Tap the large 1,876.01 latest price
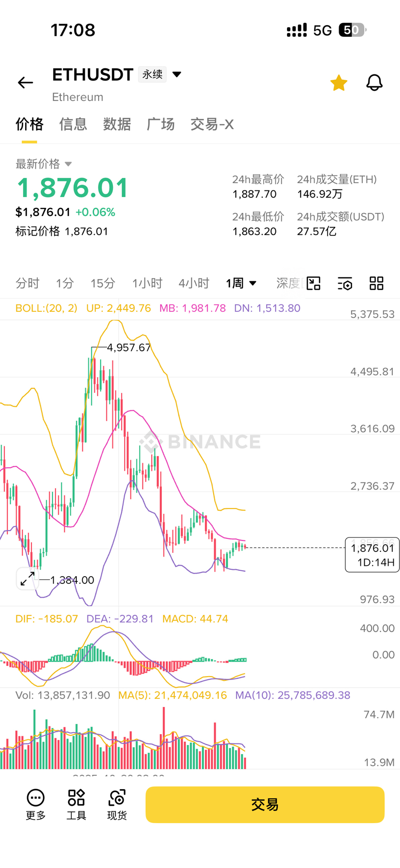 click(72, 188)
